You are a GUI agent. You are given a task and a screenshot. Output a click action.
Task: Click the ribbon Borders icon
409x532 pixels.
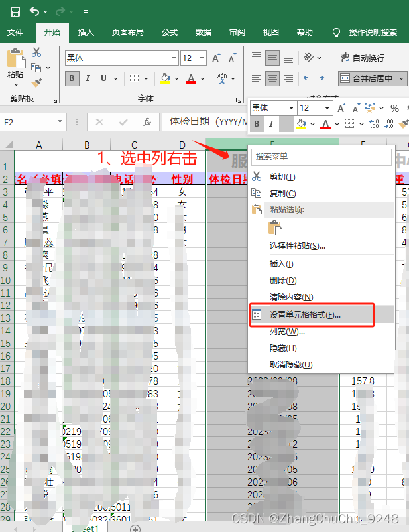click(135, 78)
